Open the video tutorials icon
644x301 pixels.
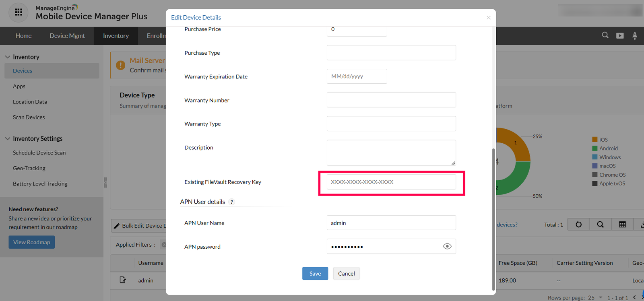click(x=620, y=36)
